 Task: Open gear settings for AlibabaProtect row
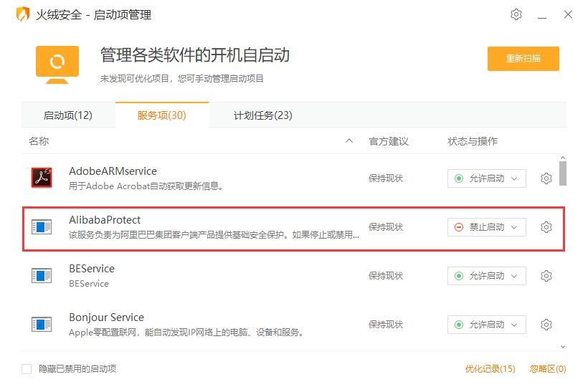coord(546,227)
